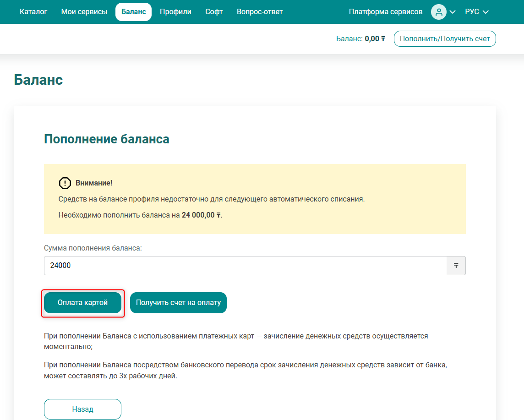Click the octagon warning icon
This screenshot has width=524, height=420.
click(65, 183)
